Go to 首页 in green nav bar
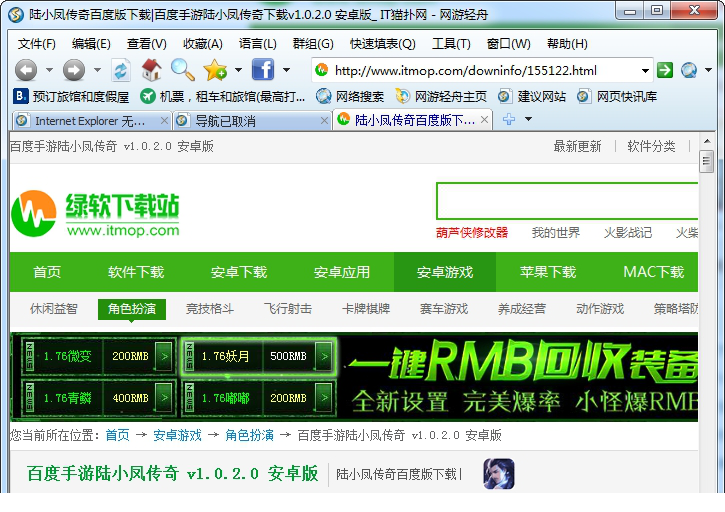The width and height of the screenshot is (725, 512). 47,272
